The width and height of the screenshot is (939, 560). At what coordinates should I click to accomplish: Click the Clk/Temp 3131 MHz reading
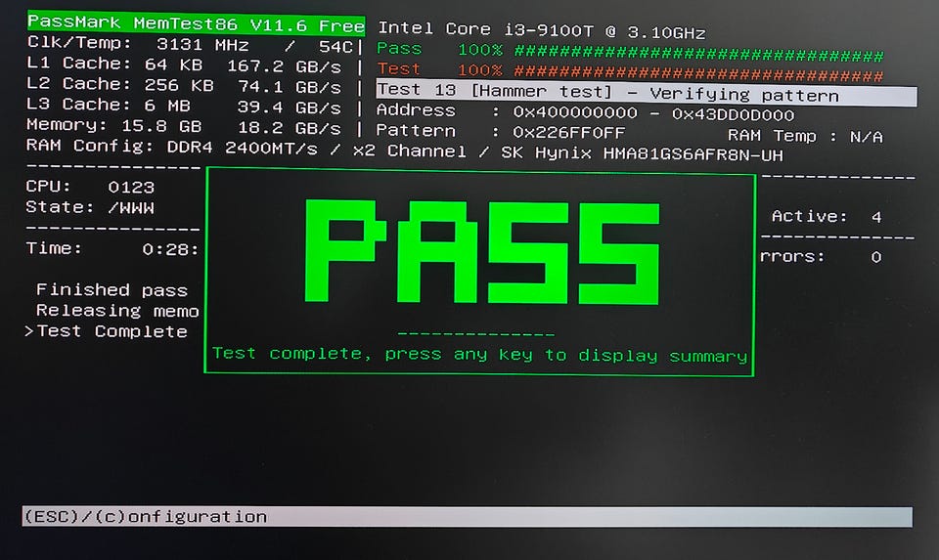click(x=190, y=45)
